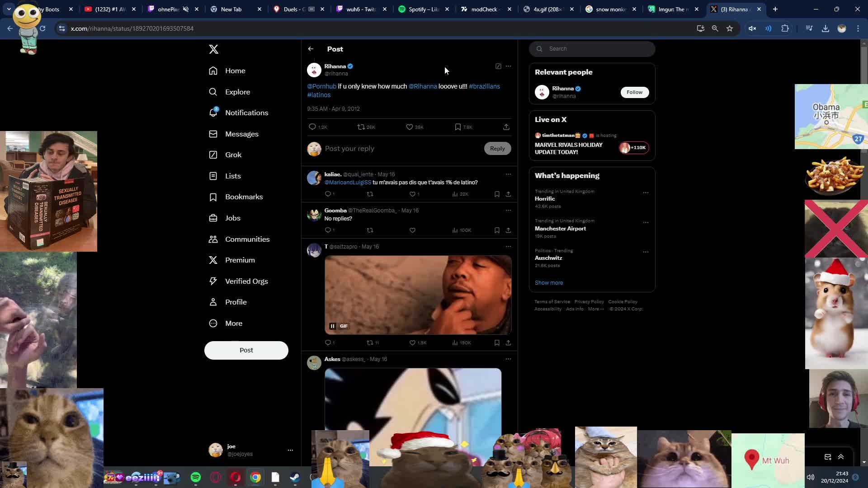The image size is (868, 488).
Task: Open the Lists page
Action: click(x=225, y=176)
